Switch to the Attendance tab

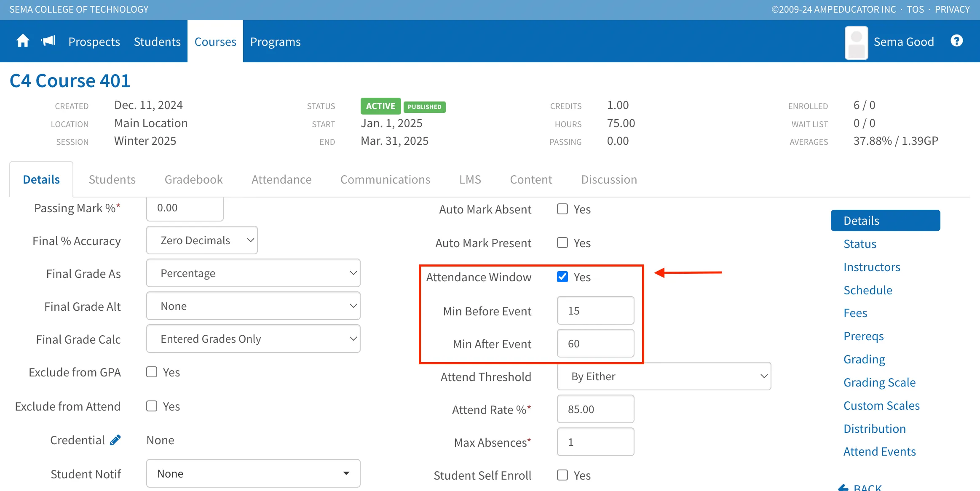click(x=281, y=179)
